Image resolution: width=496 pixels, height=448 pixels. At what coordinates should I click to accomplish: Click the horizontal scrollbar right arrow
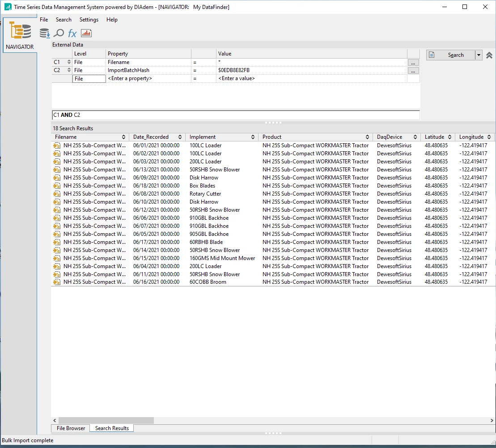(492, 421)
